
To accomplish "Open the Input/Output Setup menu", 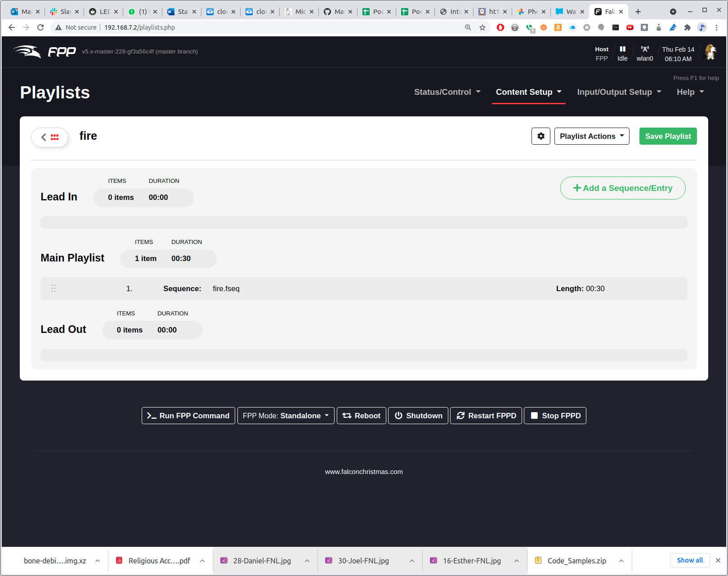I will click(619, 92).
